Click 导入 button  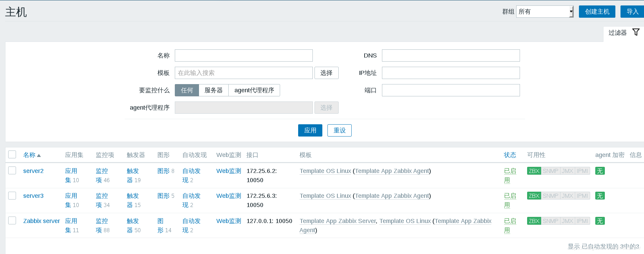(x=632, y=12)
